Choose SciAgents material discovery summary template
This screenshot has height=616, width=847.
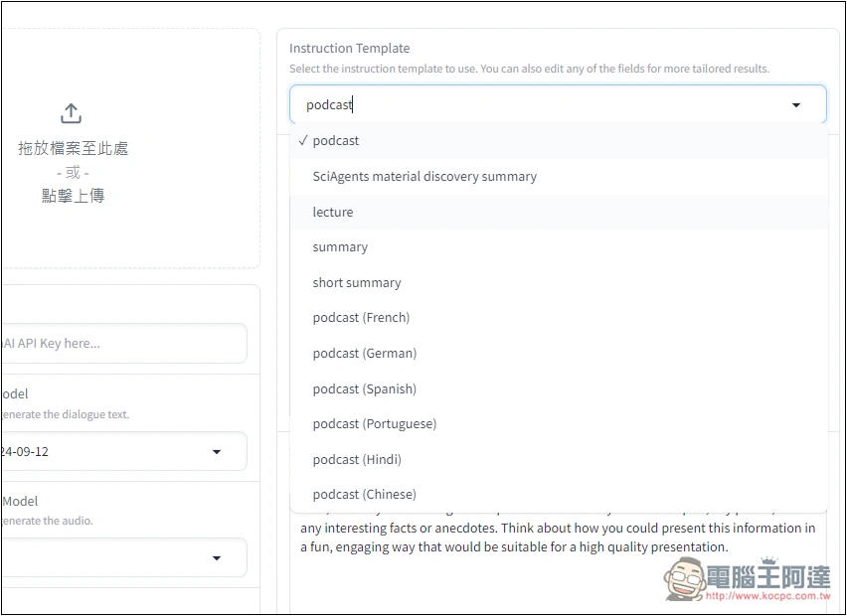(559, 177)
